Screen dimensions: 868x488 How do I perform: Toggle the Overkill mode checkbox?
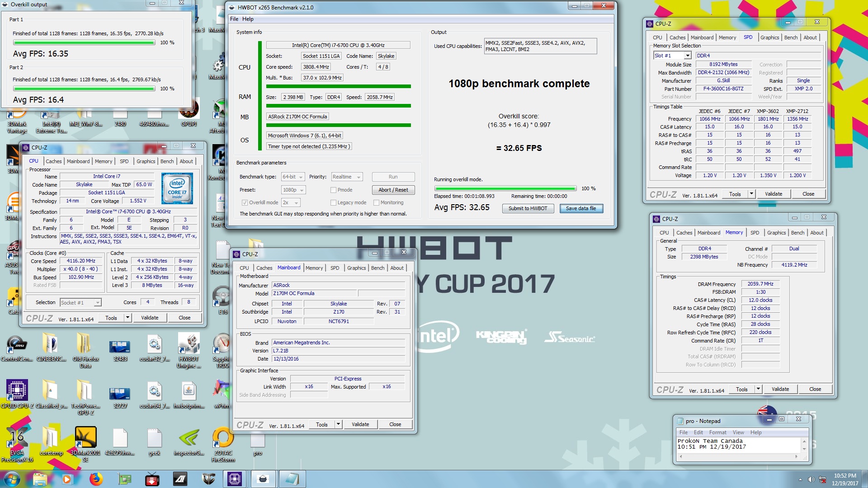pyautogui.click(x=245, y=202)
